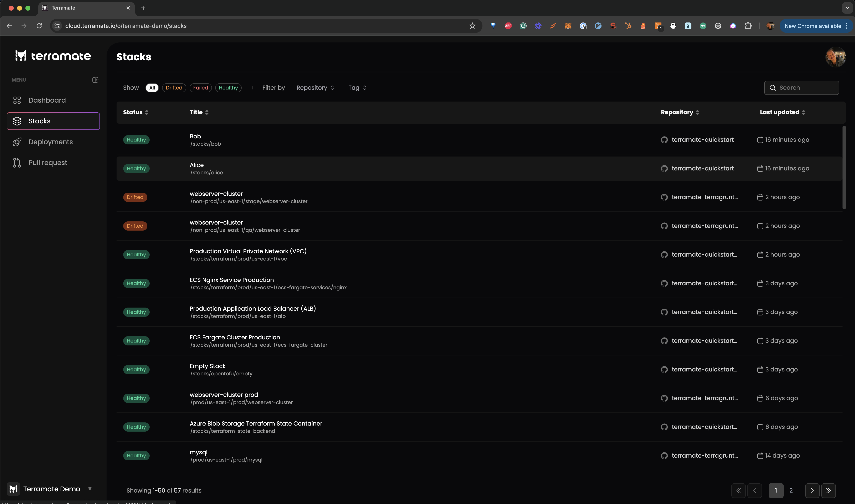The width and height of the screenshot is (855, 504).
Task: Filter stacks by Drifted status
Action: tap(174, 88)
